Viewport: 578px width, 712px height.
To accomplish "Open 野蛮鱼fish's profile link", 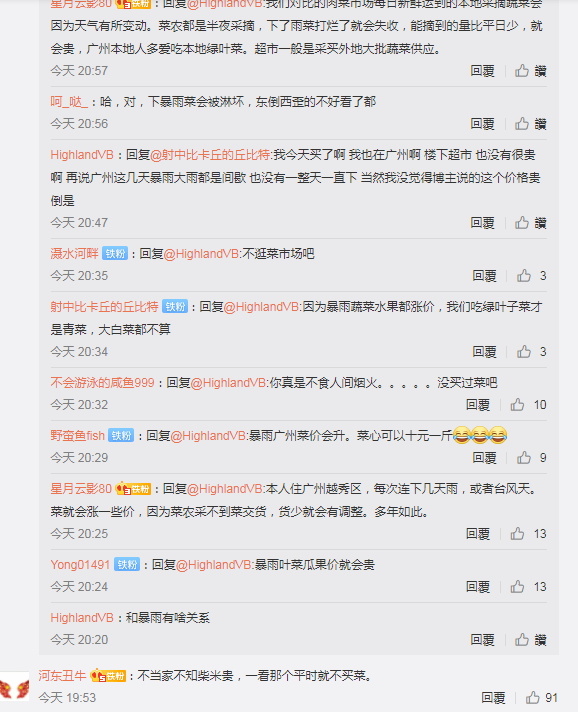I will point(78,436).
